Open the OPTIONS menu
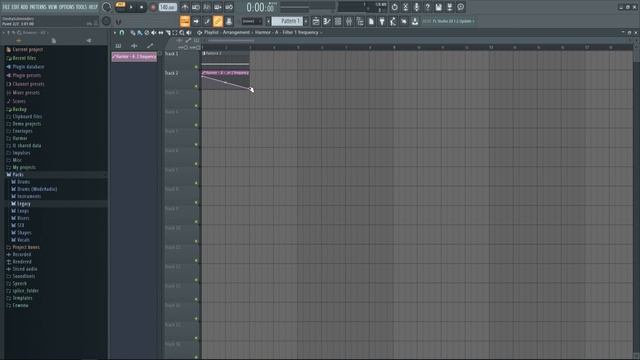640x360 pixels. [67, 7]
